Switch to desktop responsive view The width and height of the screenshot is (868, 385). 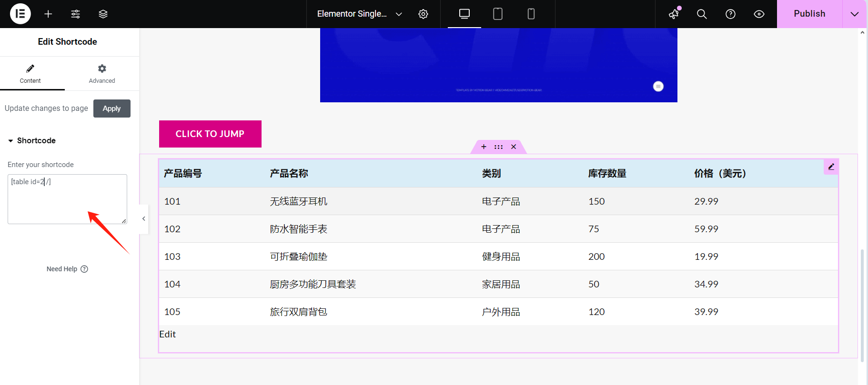click(464, 14)
